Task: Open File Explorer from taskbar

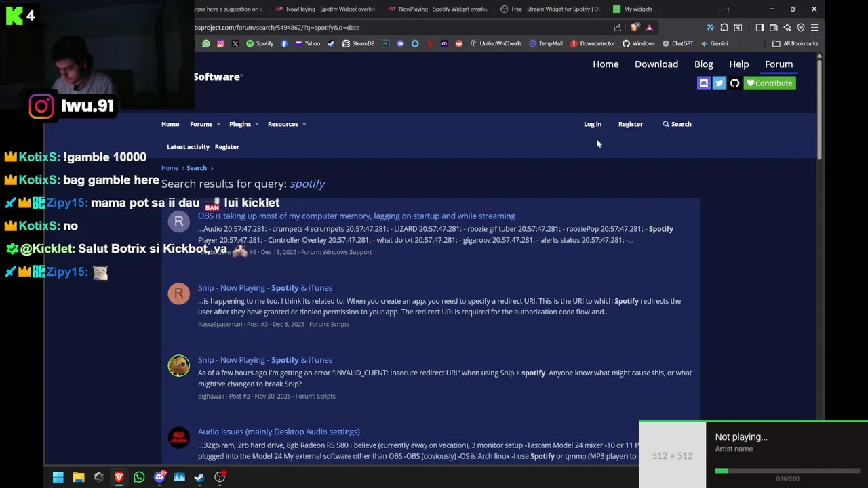Action: click(79, 477)
